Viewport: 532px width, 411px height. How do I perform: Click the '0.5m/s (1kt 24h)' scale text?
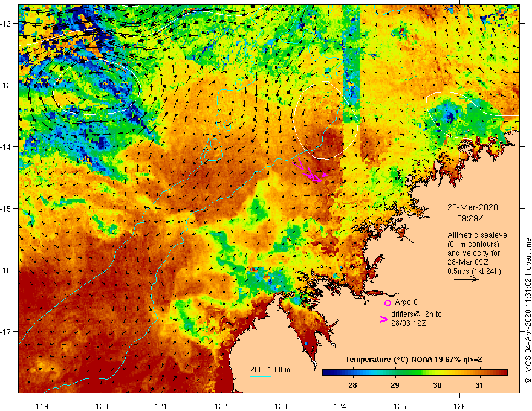(x=474, y=271)
